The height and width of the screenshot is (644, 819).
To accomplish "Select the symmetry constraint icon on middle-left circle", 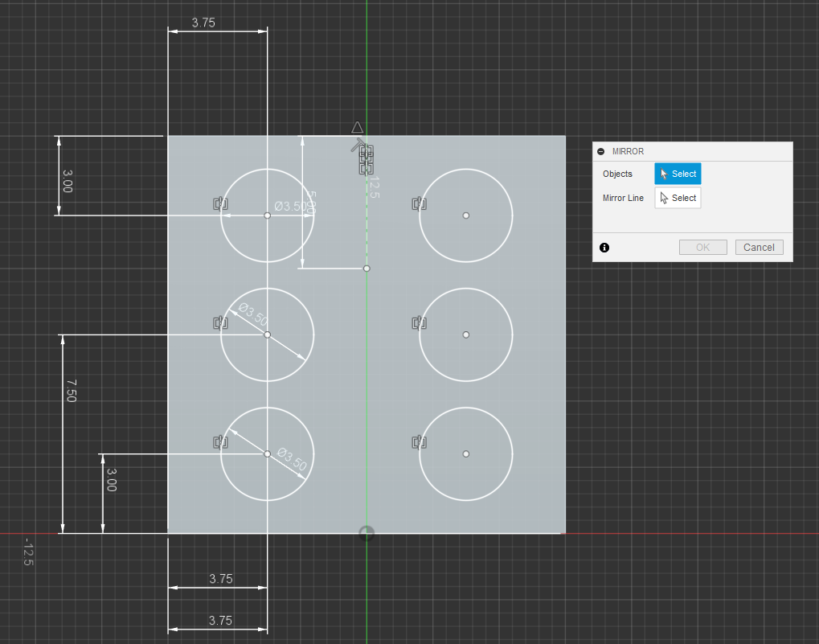I will 220,323.
